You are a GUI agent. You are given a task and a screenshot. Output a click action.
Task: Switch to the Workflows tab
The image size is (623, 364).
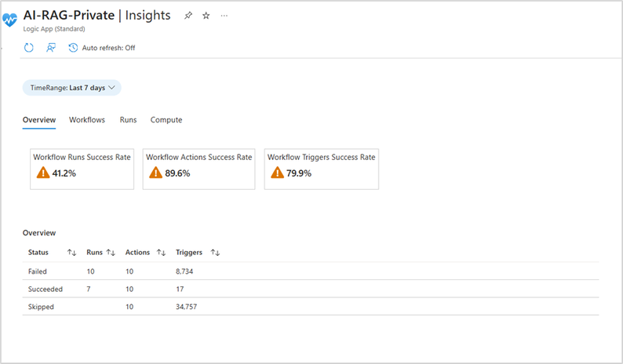[87, 120]
